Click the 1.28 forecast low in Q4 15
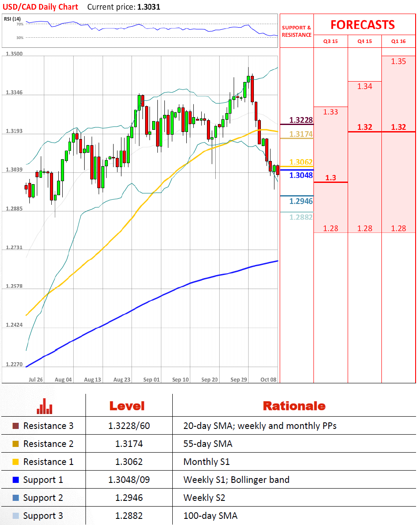Viewport: 420px width, 525px height. 364,229
